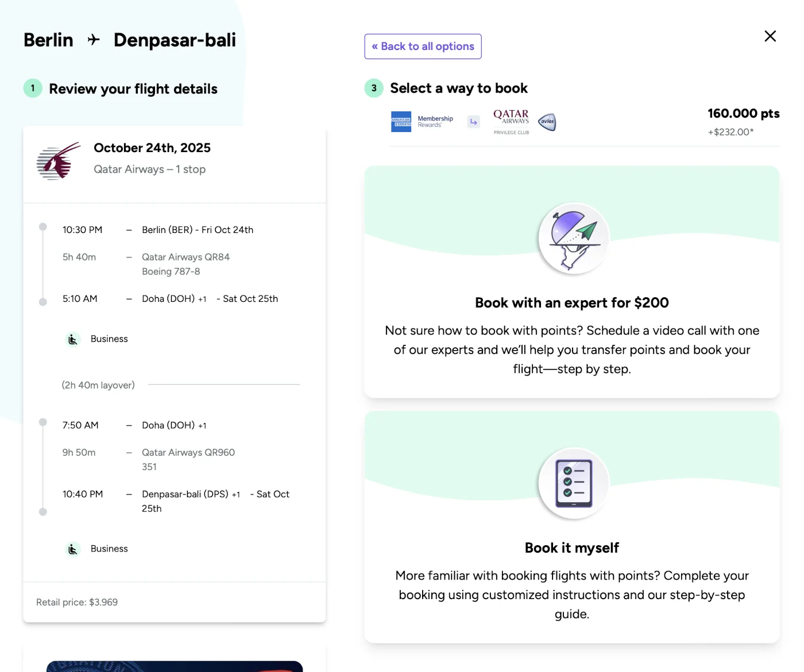Click the Avios badge icon
804x672 pixels.
(547, 122)
